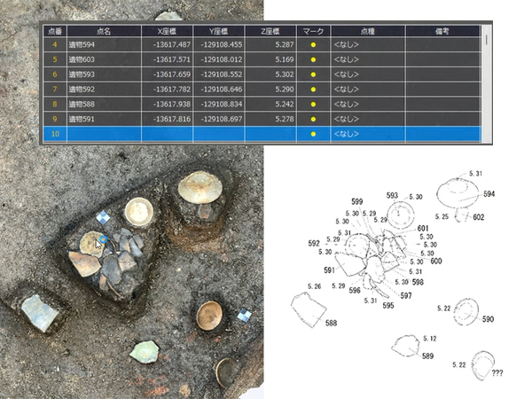Open the 点種 dropdown for 遺物594
Viewport: 532px width, 399px height.
[x=366, y=43]
